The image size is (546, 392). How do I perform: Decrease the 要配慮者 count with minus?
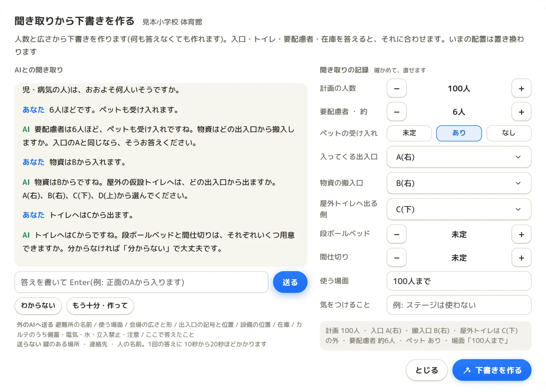(x=397, y=112)
